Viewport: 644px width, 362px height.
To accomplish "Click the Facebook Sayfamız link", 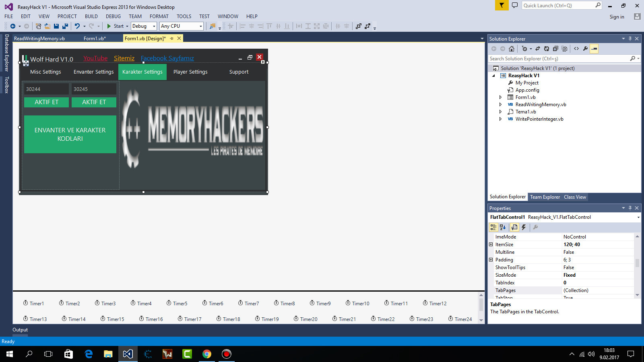I will click(167, 58).
